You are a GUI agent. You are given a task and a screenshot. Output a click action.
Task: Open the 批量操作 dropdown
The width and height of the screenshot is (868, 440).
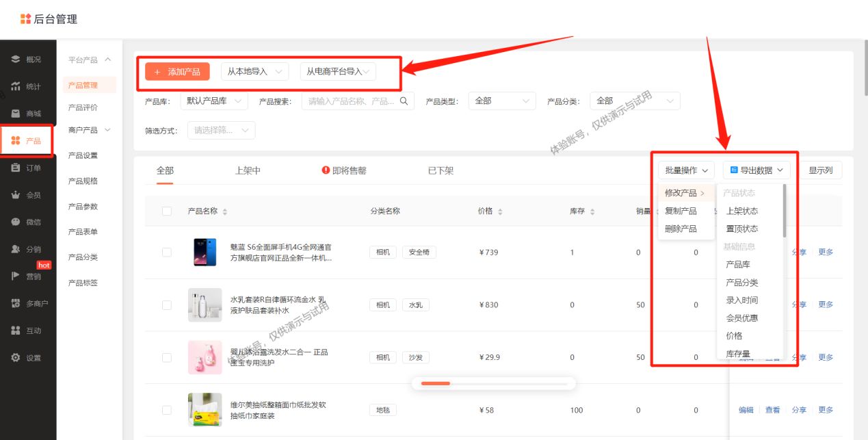point(685,170)
